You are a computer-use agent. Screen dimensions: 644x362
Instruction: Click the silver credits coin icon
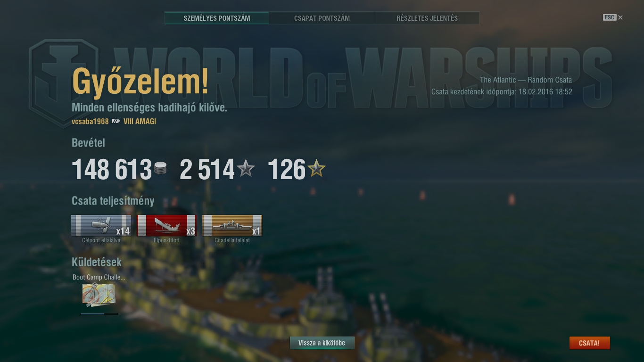160,168
